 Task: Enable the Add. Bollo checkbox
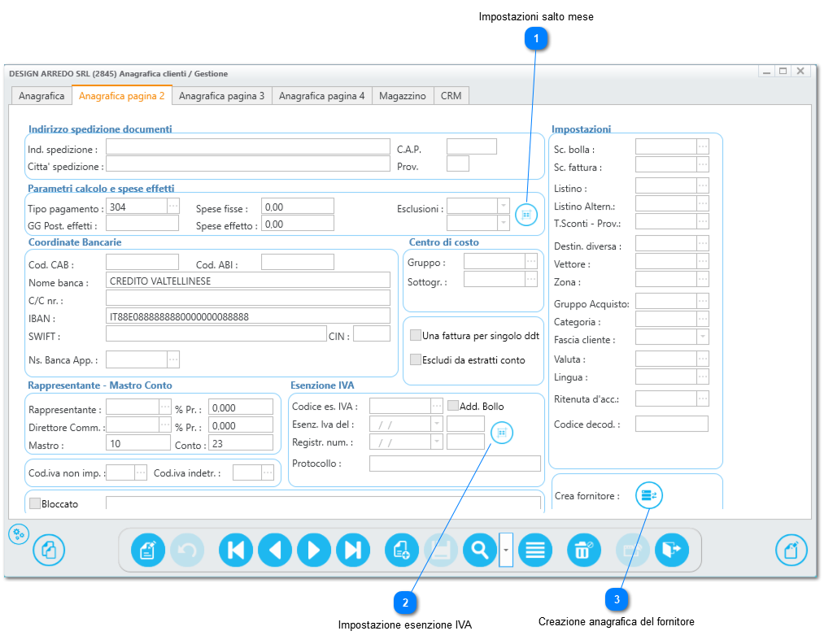coord(453,406)
